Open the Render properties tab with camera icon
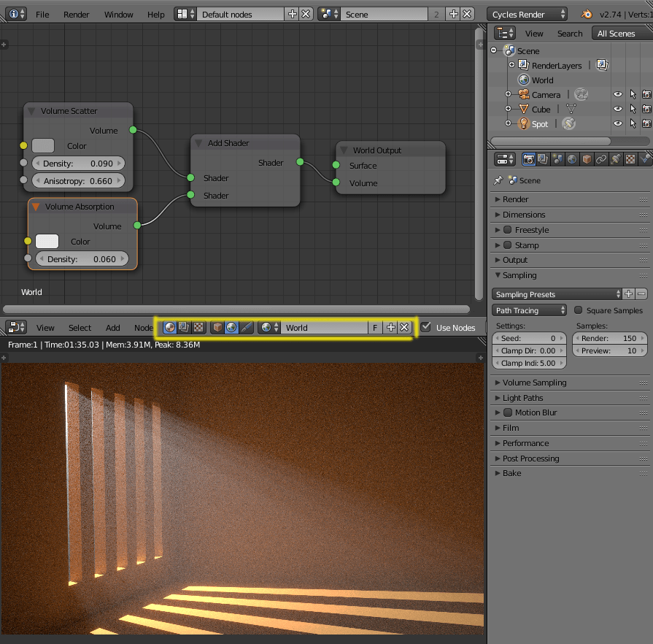 529,159
